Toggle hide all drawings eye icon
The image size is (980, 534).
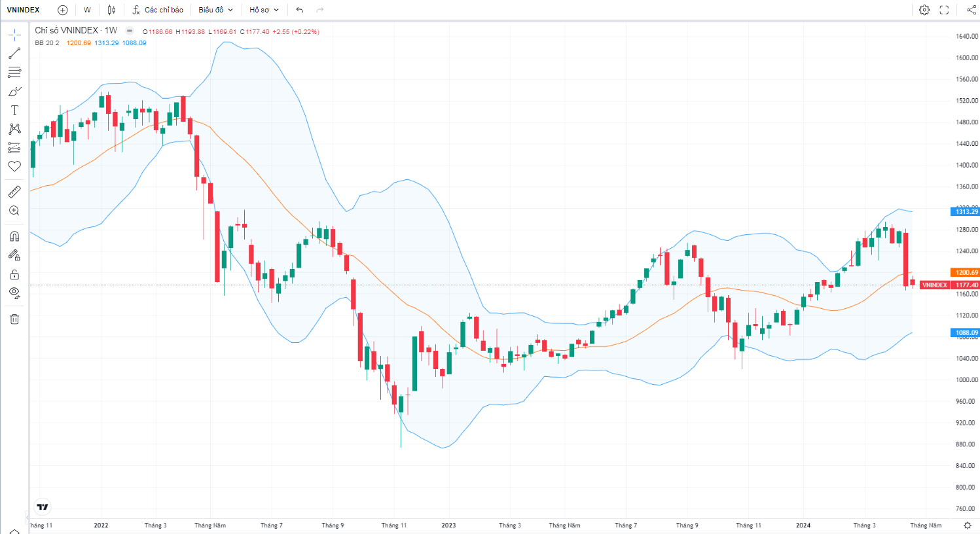14,293
